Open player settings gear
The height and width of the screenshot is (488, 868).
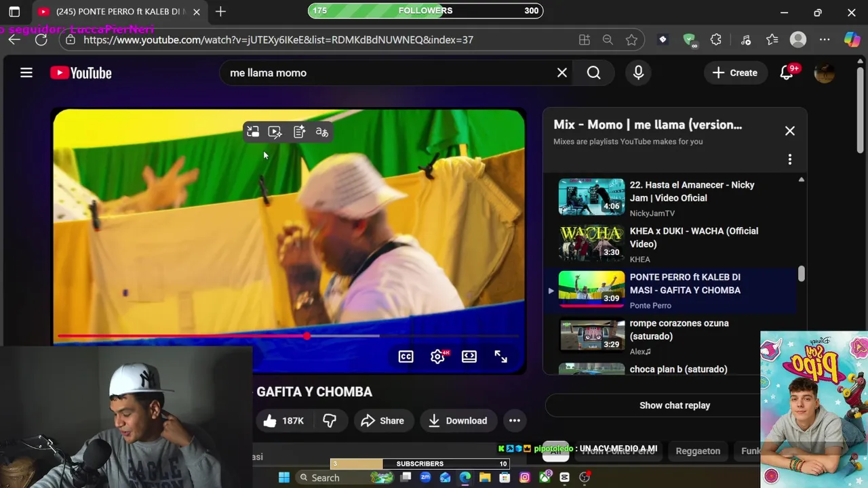[437, 357]
